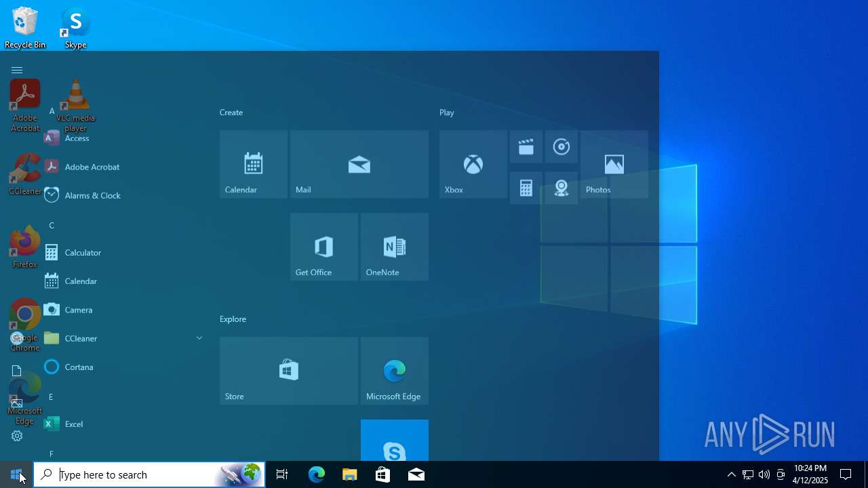Launch Excel from the app list
Image resolution: width=868 pixels, height=488 pixels.
[x=123, y=424]
